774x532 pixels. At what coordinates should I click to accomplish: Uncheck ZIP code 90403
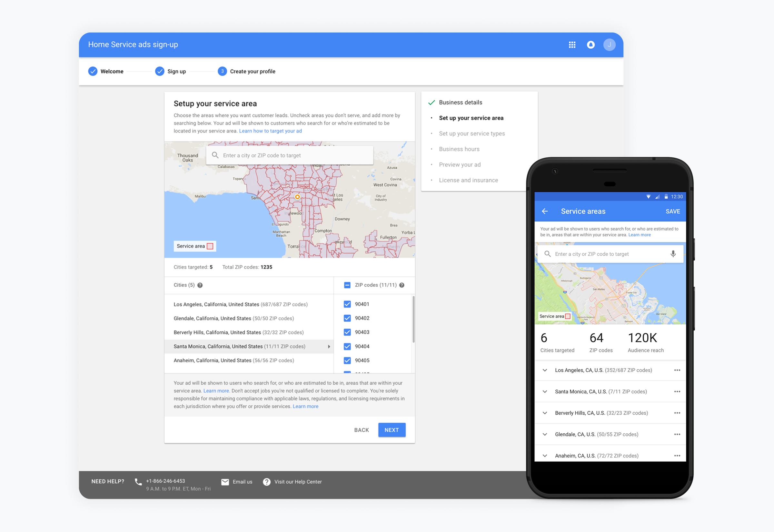point(347,332)
